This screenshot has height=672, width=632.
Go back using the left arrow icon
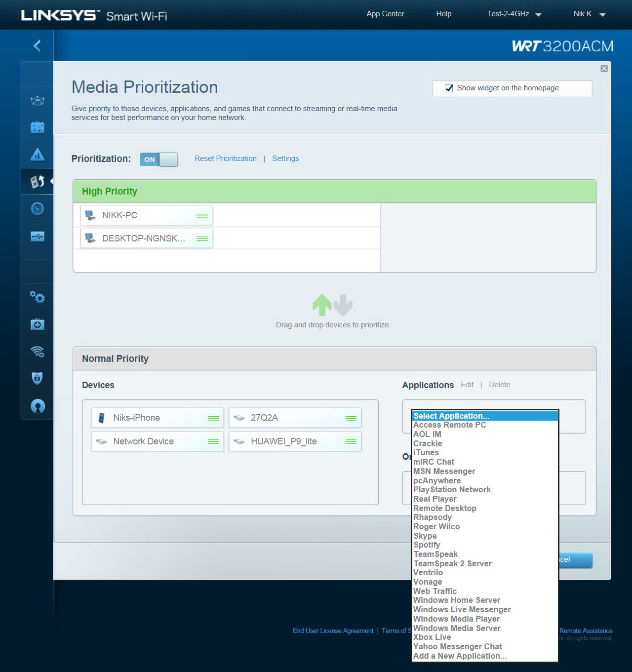[37, 46]
